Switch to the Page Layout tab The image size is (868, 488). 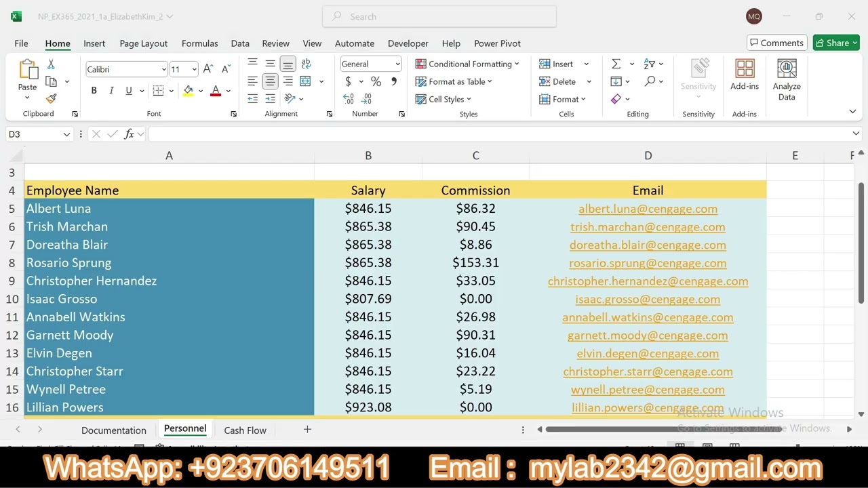pyautogui.click(x=143, y=43)
